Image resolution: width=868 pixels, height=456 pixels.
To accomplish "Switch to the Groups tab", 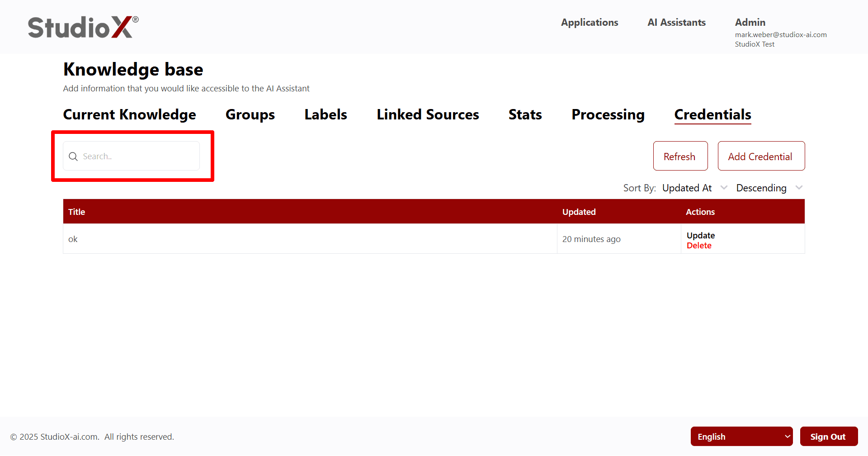I will tap(250, 114).
